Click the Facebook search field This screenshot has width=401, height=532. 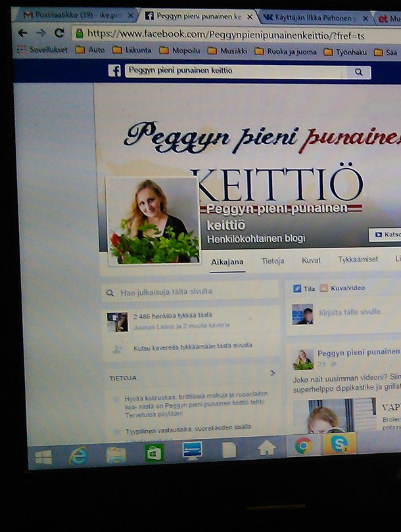(236, 71)
